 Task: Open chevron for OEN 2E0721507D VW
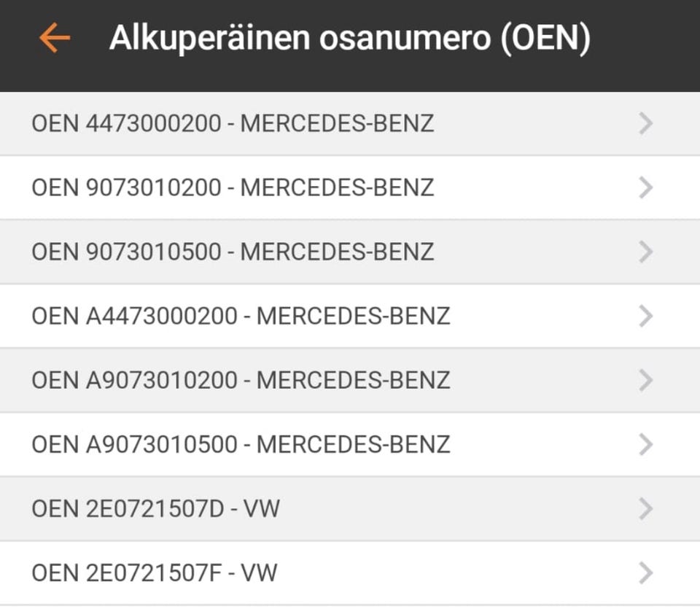click(x=645, y=509)
